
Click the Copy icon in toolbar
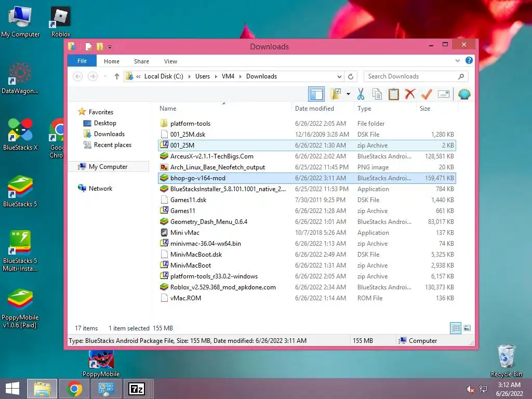377,94
